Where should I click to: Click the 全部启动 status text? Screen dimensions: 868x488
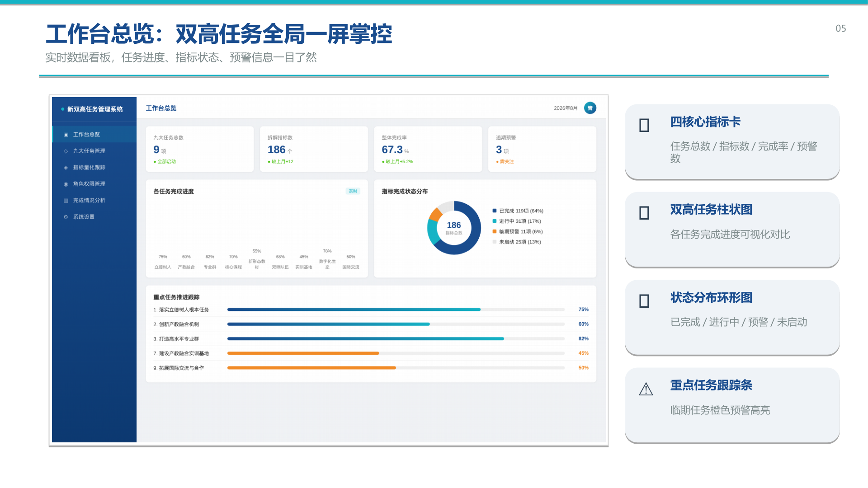tap(166, 162)
